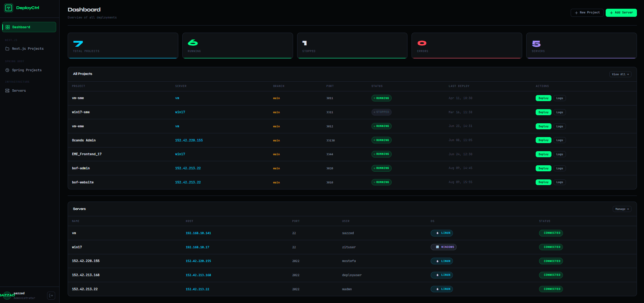Viewport: 644px width, 303px height.
Task: Click the Total Projects stat card
Action: [123, 46]
